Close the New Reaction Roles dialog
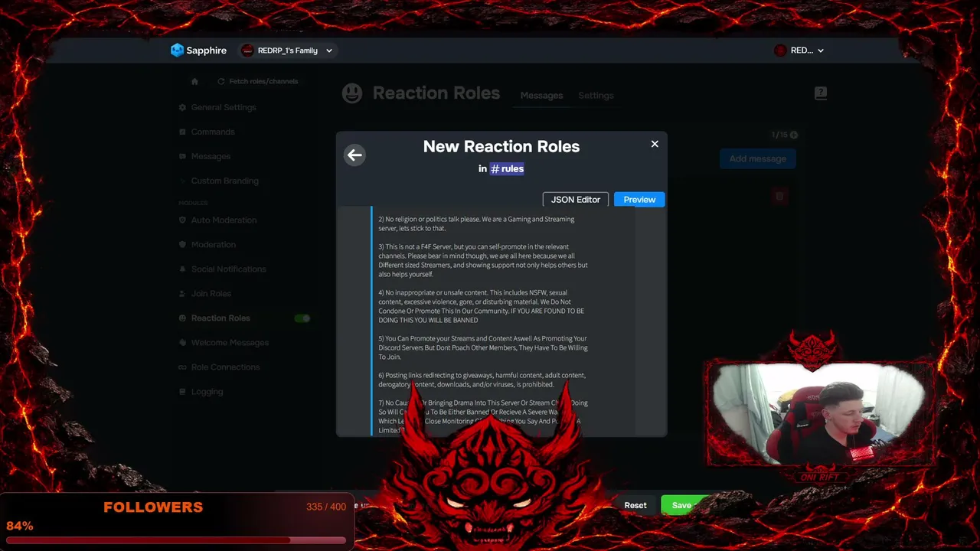Screen dimensions: 980x551 655,144
